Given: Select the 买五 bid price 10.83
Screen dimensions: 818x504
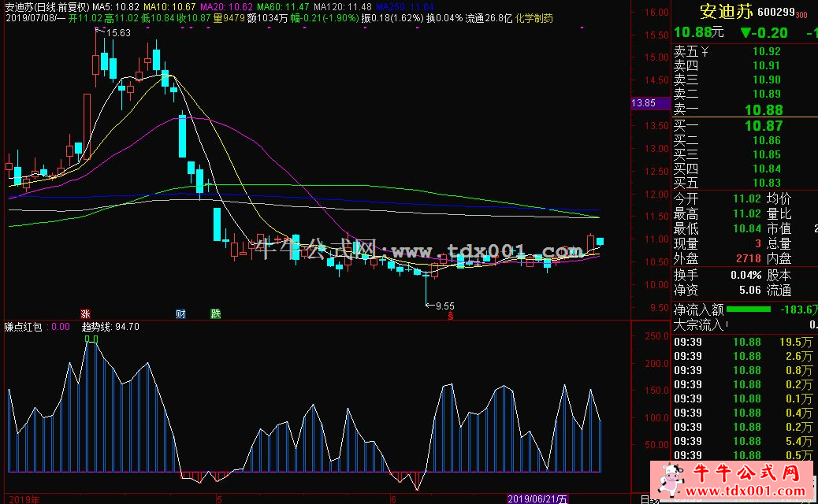Looking at the screenshot, I should tap(766, 183).
